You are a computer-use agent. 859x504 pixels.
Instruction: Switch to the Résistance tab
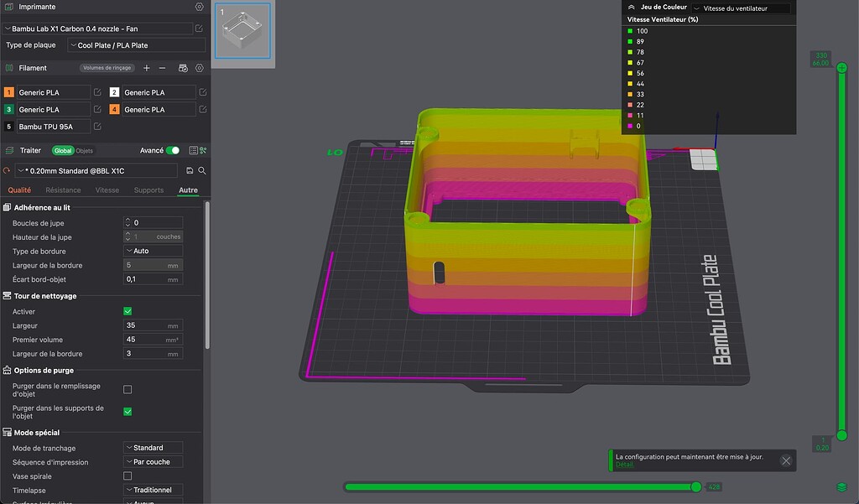click(x=63, y=190)
